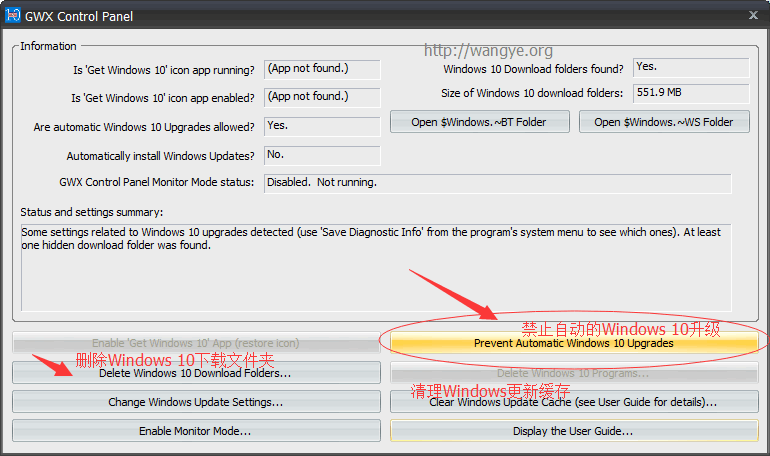Click the Status and settings summary text box
The height and width of the screenshot is (456, 770).
[376, 268]
